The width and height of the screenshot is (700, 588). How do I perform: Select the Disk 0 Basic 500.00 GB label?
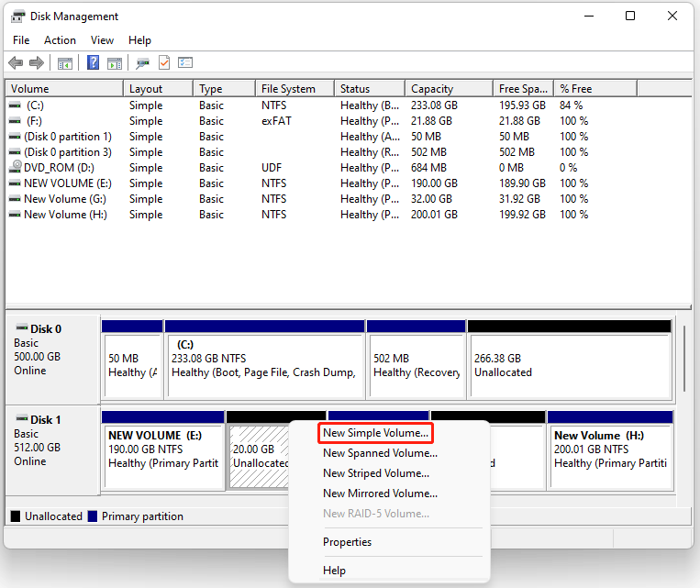52,359
